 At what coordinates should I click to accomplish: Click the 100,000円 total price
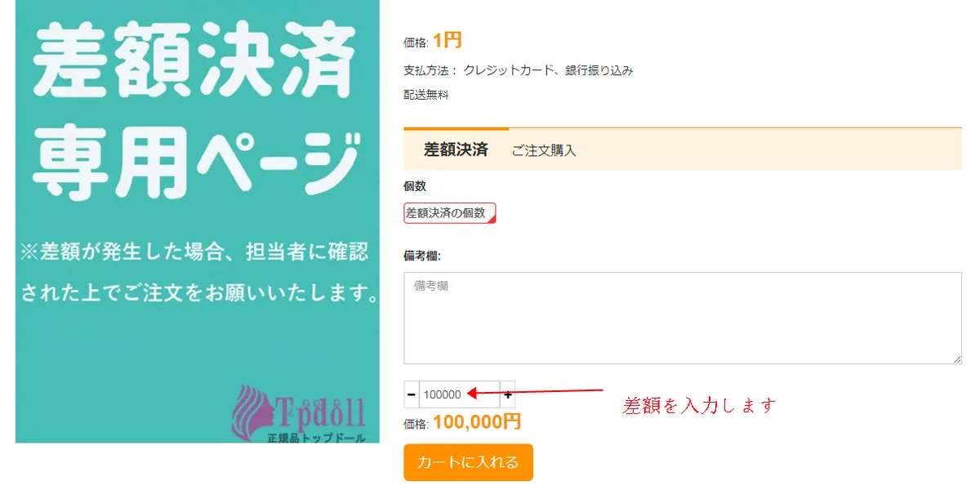click(477, 421)
